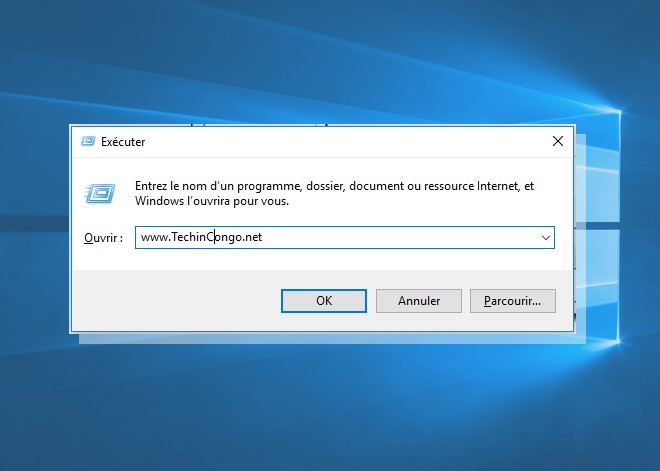This screenshot has height=471, width=660.
Task: Click the description text starting with Entrez le nom
Action: click(x=334, y=193)
